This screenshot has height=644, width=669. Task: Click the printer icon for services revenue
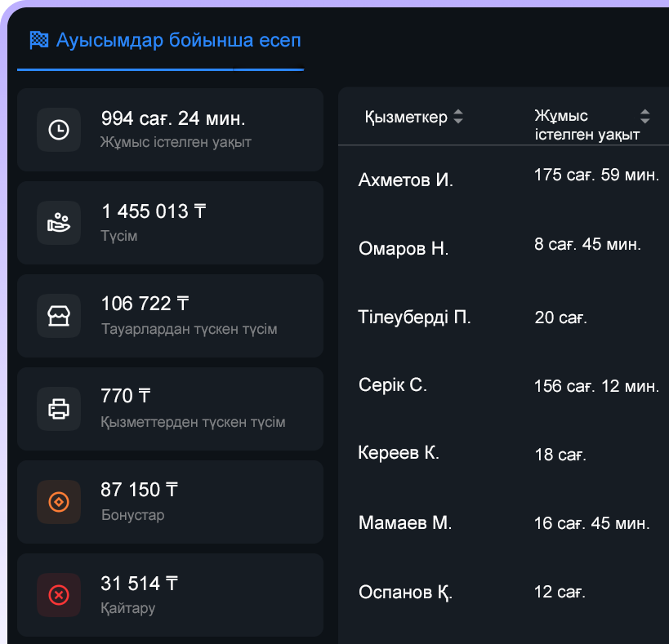click(x=59, y=409)
